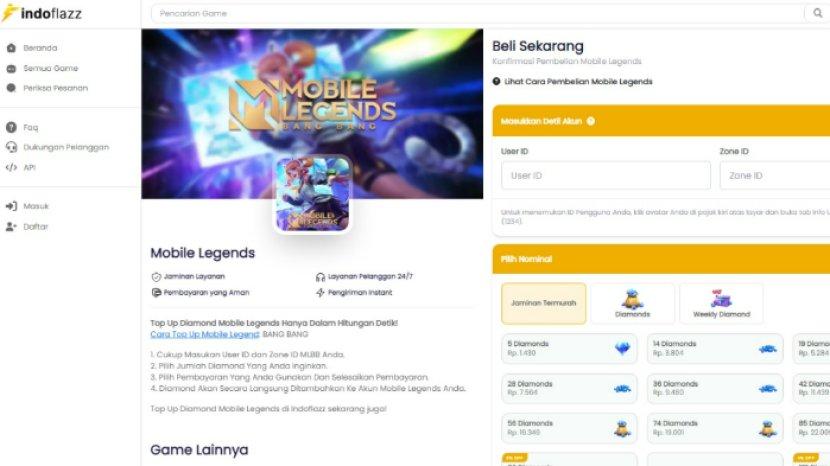Click the indoflazz logo
The height and width of the screenshot is (466, 830).
coord(42,13)
